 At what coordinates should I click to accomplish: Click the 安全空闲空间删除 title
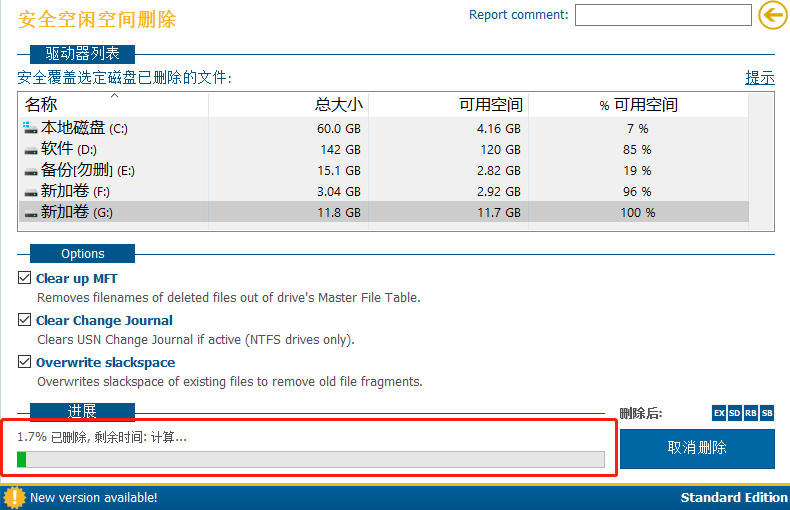click(x=97, y=19)
